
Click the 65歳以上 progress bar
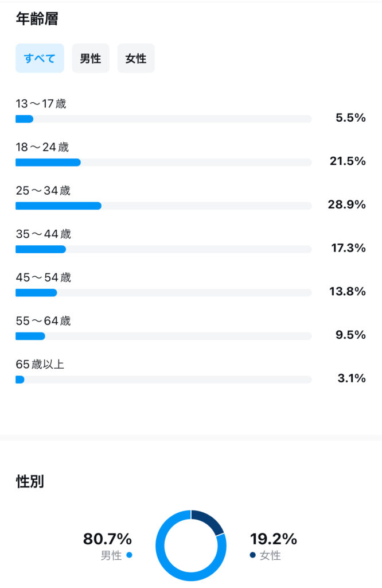[x=163, y=380]
